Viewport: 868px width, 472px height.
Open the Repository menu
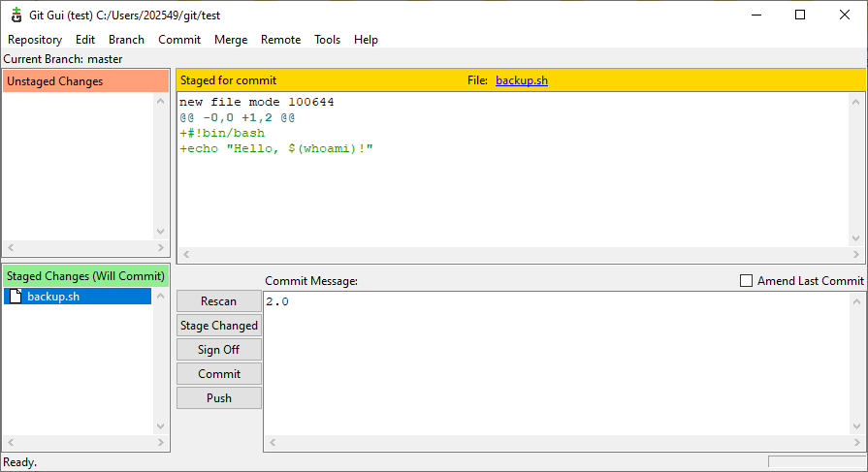coord(35,40)
